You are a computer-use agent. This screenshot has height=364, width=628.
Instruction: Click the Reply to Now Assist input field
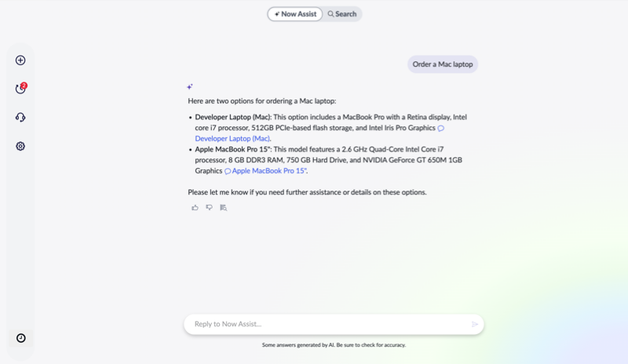pyautogui.click(x=334, y=324)
